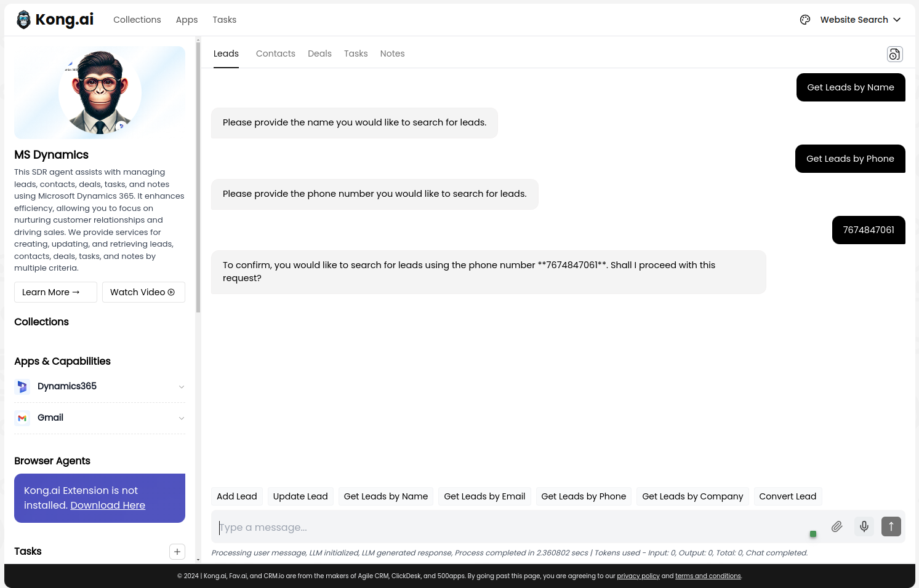919x588 pixels.
Task: Activate the microphone voice input
Action: [x=864, y=526]
